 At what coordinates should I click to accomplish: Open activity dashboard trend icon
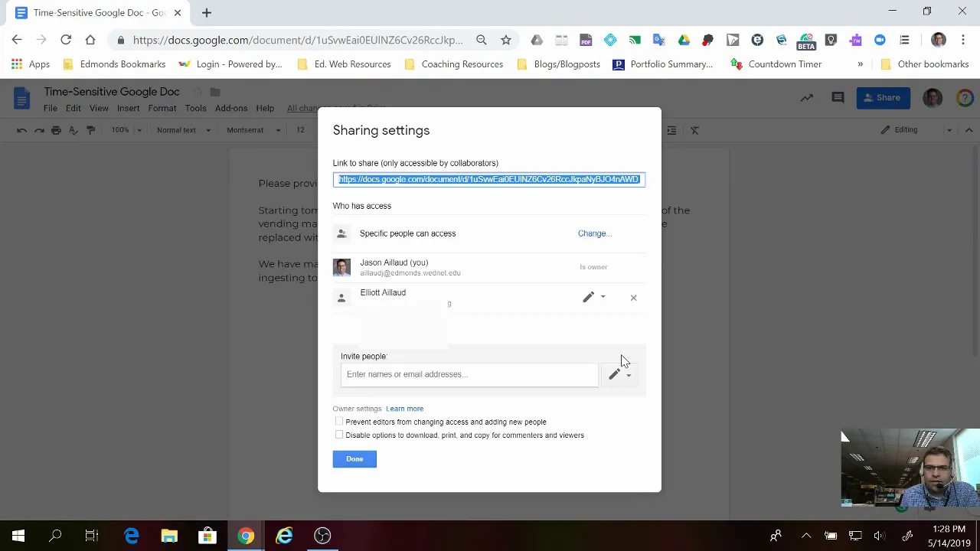pos(807,97)
